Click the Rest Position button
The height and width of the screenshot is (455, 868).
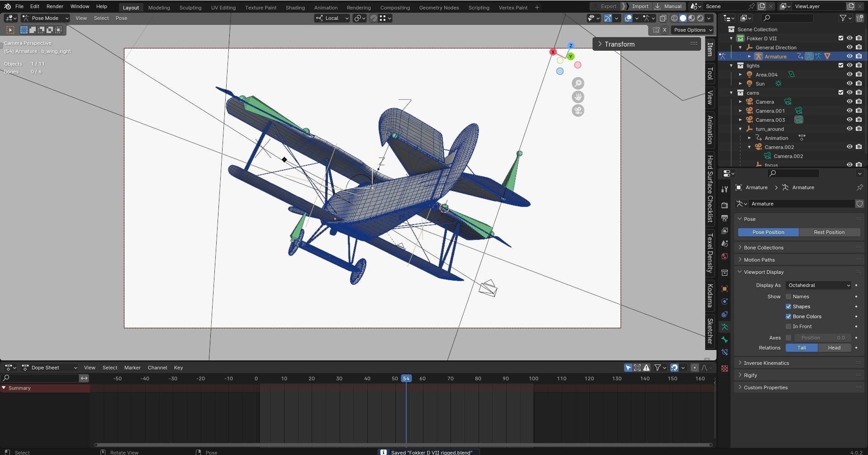tap(829, 232)
